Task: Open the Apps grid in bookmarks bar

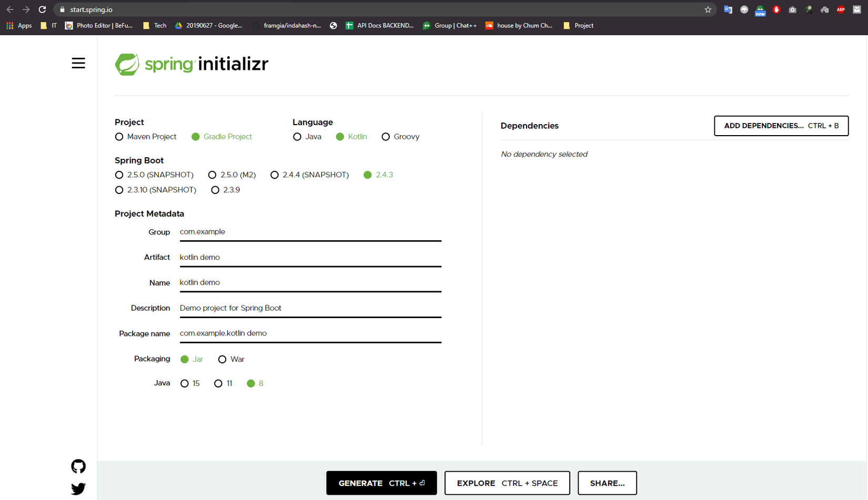Action: [19, 25]
